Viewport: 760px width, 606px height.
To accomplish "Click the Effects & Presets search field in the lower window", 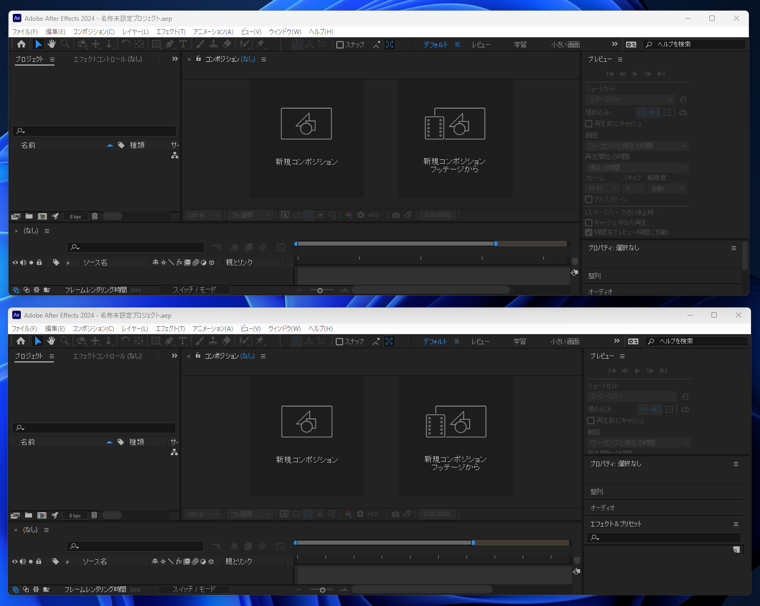I will [664, 538].
